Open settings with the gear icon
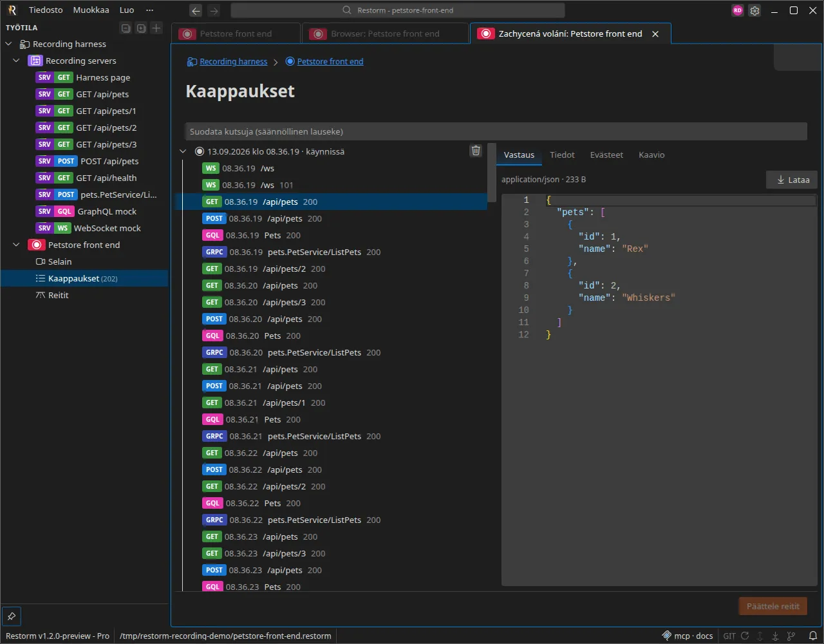 click(x=754, y=10)
